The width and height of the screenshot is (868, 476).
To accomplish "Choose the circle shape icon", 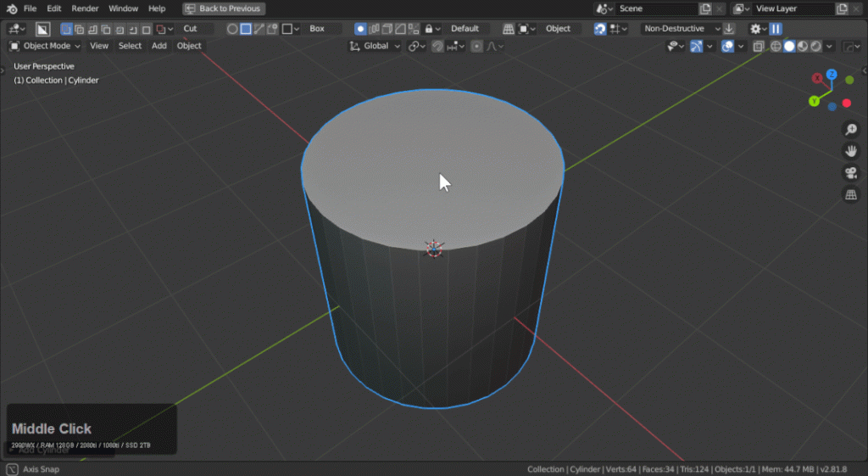I will click(232, 28).
